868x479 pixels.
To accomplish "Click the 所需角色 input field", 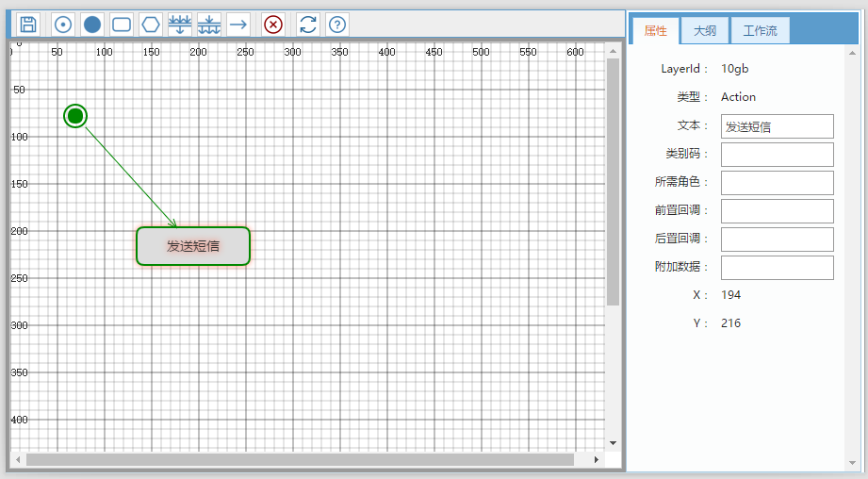I will (x=777, y=183).
